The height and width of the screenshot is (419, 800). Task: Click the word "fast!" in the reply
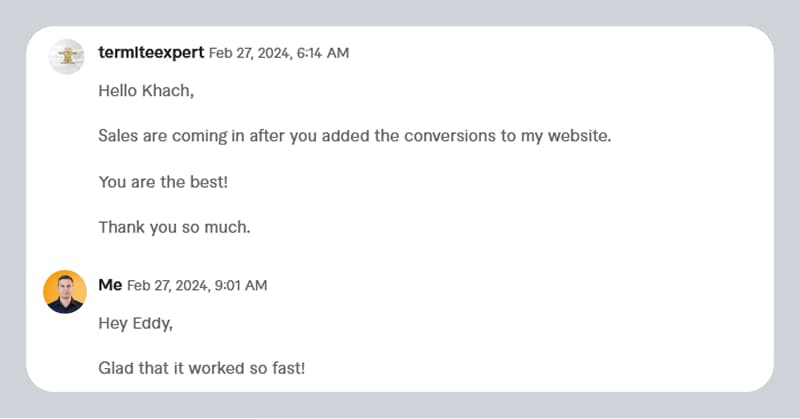click(x=286, y=368)
